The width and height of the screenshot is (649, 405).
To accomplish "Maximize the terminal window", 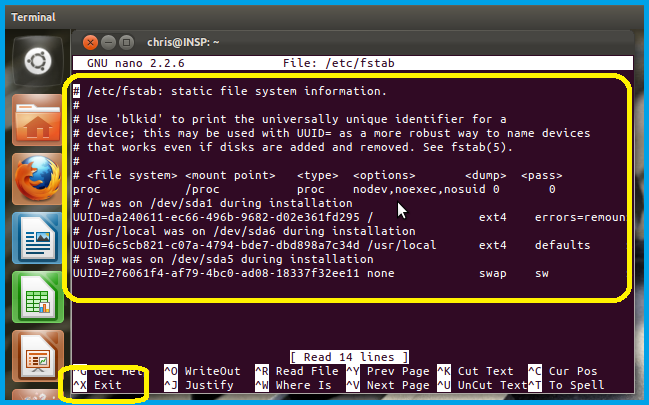I will click(x=127, y=42).
